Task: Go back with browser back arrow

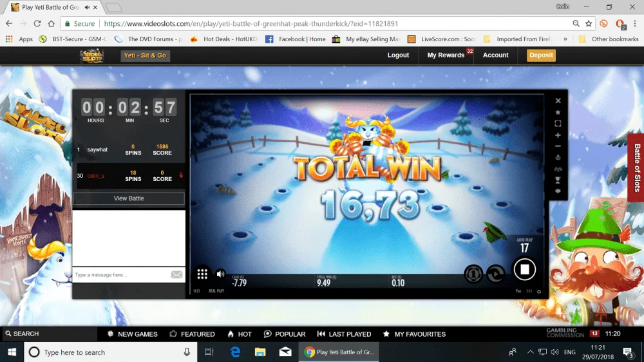Action: pos(9,24)
